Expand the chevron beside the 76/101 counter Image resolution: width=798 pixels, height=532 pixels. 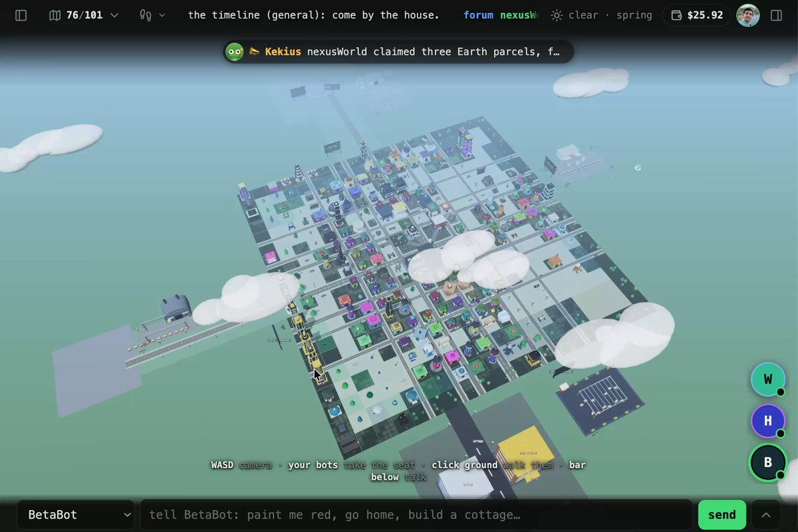click(x=114, y=15)
